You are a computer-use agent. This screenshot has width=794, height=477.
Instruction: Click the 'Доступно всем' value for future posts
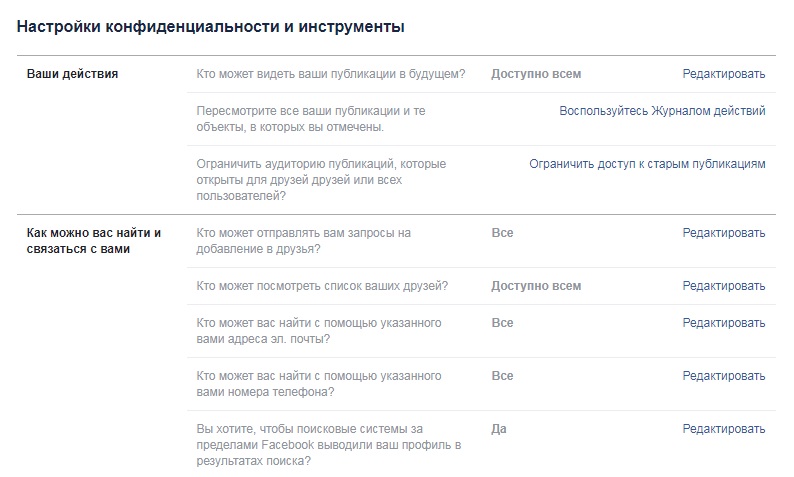click(x=536, y=74)
